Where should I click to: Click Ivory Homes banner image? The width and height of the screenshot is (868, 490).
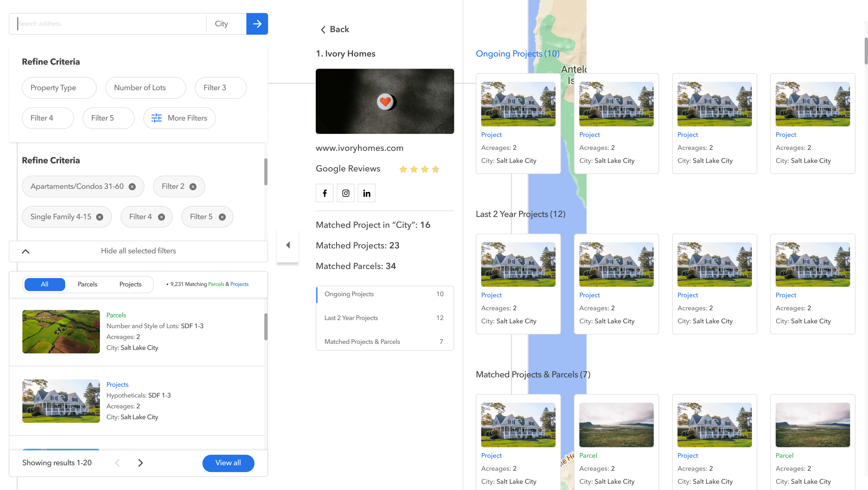pyautogui.click(x=385, y=101)
